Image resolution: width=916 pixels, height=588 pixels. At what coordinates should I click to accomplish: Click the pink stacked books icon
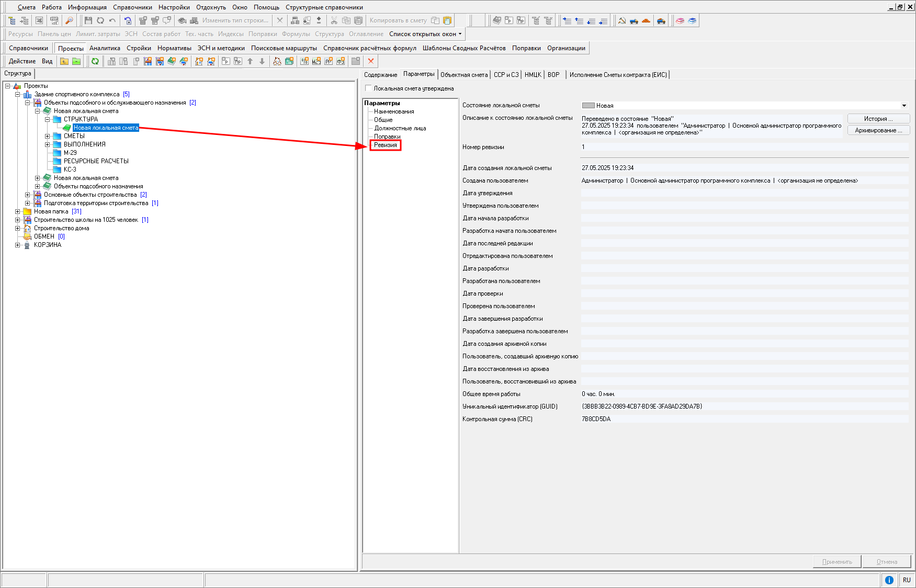pos(680,20)
